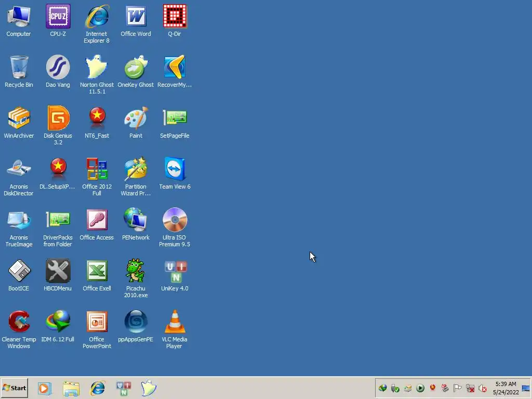Open the clock showing 5:39 AM
The height and width of the screenshot is (399, 532).
coord(506,388)
